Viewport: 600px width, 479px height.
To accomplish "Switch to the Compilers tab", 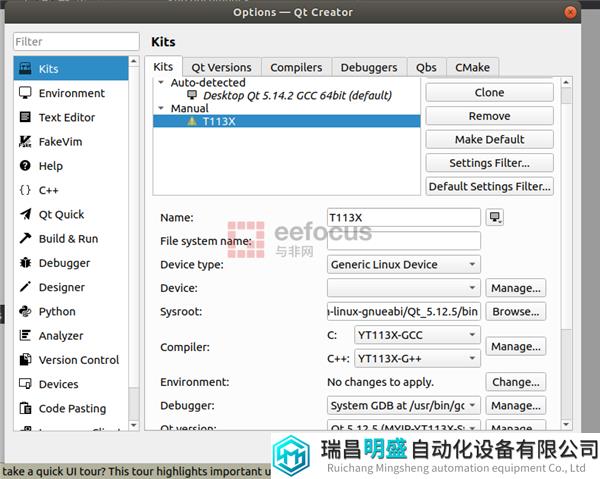I will (x=296, y=68).
